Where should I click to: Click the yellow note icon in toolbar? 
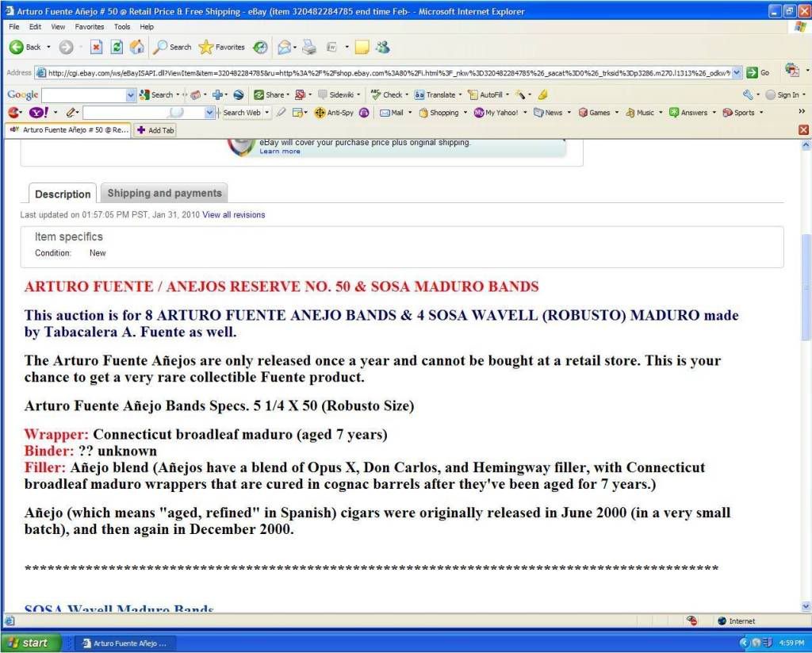tap(362, 48)
